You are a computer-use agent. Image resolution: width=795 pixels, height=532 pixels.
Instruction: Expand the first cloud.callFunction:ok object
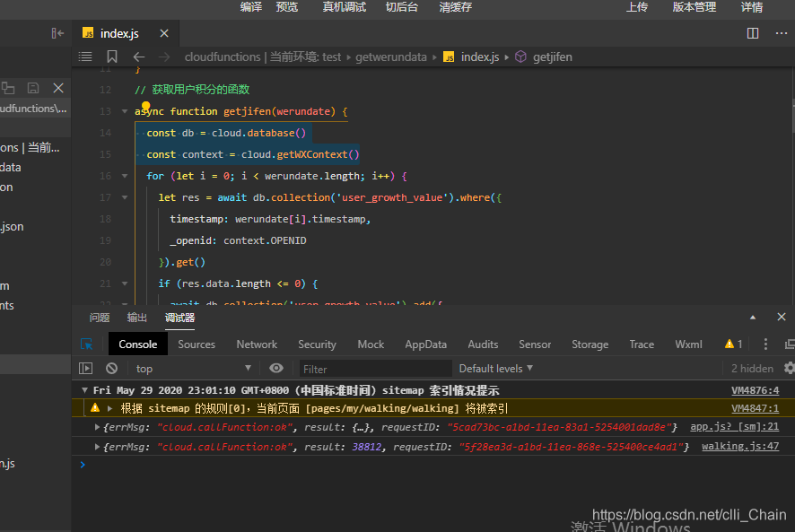click(x=97, y=427)
